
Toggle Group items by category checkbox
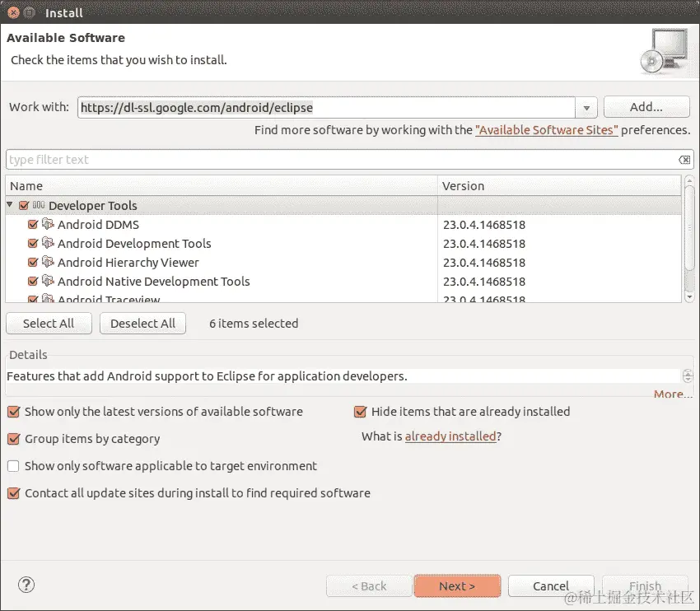(x=14, y=439)
